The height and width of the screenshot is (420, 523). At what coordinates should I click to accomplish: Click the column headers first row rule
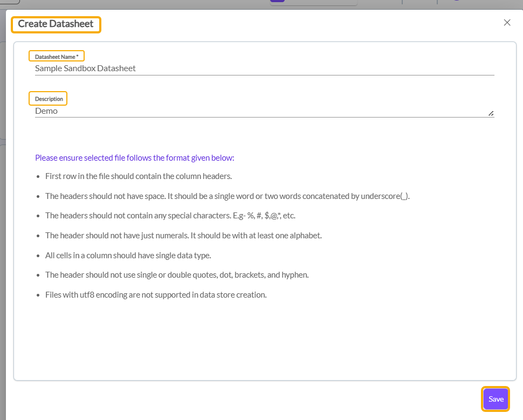coord(139,176)
